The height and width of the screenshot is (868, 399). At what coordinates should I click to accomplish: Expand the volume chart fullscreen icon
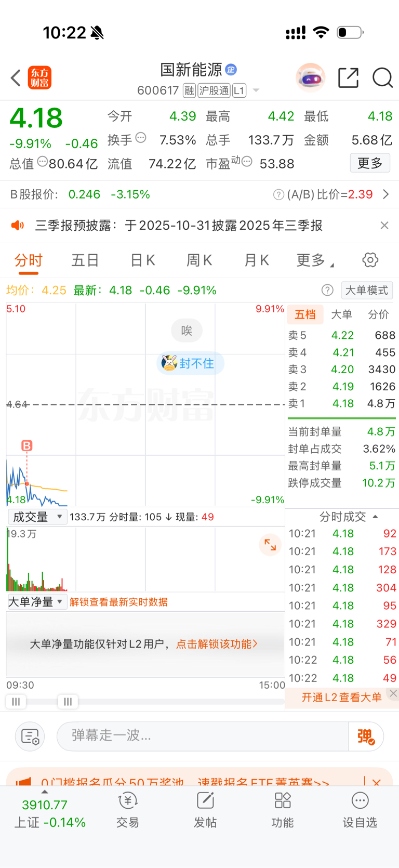coord(270,545)
